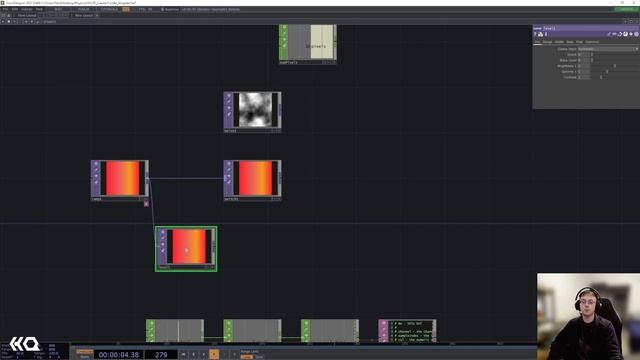This screenshot has width=640, height=360.
Task: Open the File menu
Action: pos(5,9)
